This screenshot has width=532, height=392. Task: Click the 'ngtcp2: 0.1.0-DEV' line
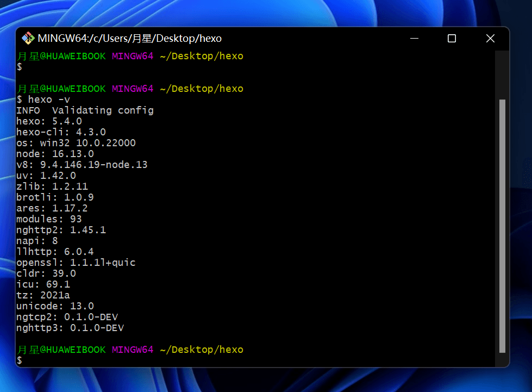click(x=67, y=316)
